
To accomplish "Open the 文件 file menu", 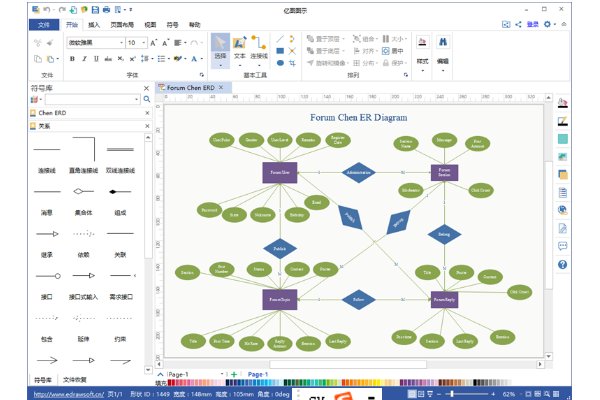I will click(44, 25).
